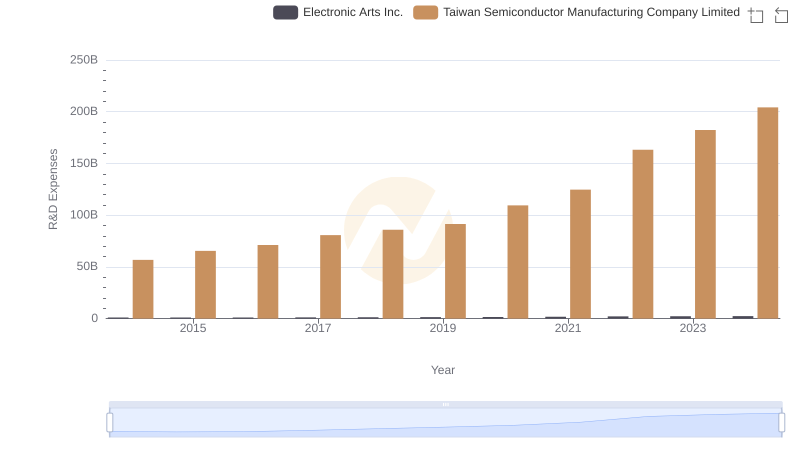Click the 2017 x-axis label
800x461 pixels.
(x=318, y=328)
